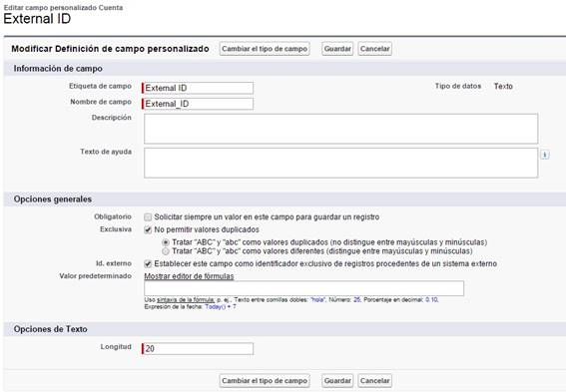566x392 pixels.
Task: Click bottom Cambiar el tipo de campo button
Action: click(x=265, y=380)
